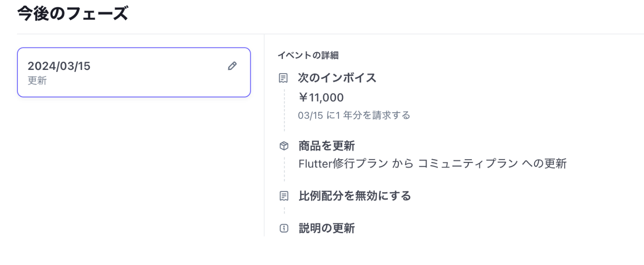Click the 今後のフェーズ section heading
Image resolution: width=644 pixels, height=265 pixels.
(x=73, y=14)
